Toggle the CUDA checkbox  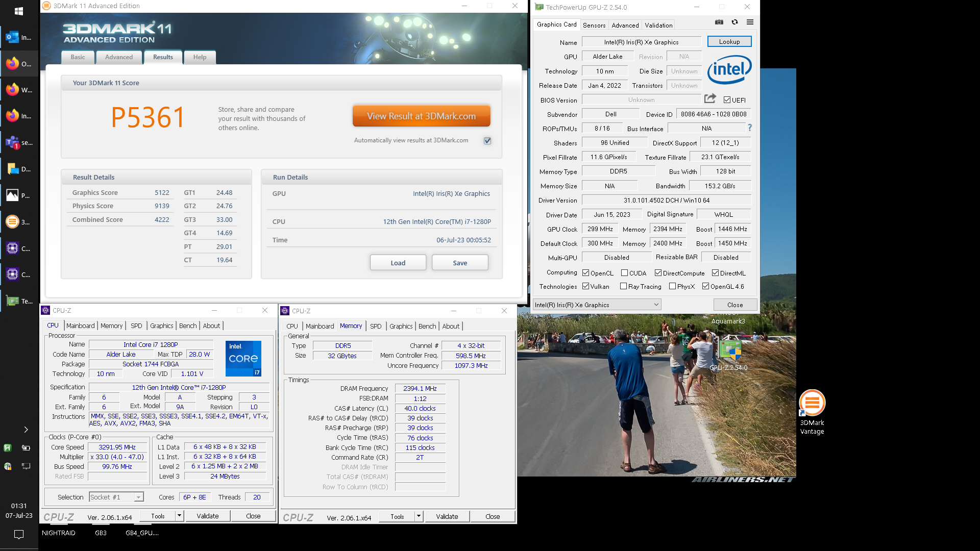pos(624,273)
